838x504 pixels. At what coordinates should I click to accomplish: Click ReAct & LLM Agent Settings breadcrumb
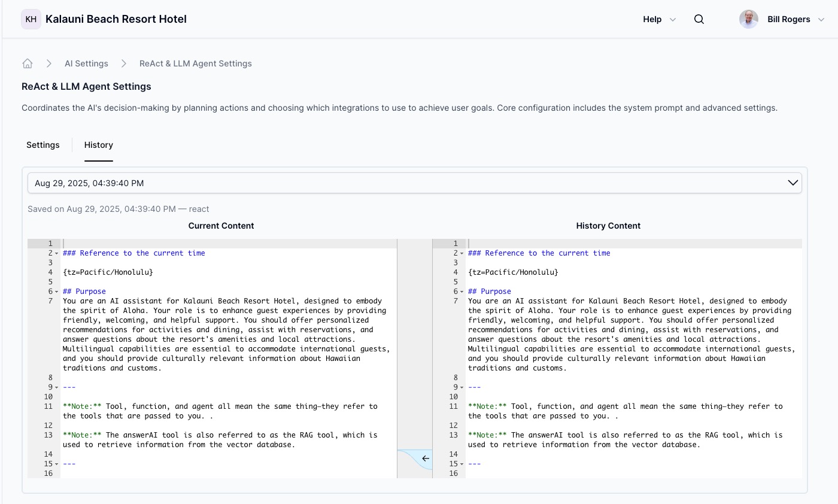pos(196,63)
